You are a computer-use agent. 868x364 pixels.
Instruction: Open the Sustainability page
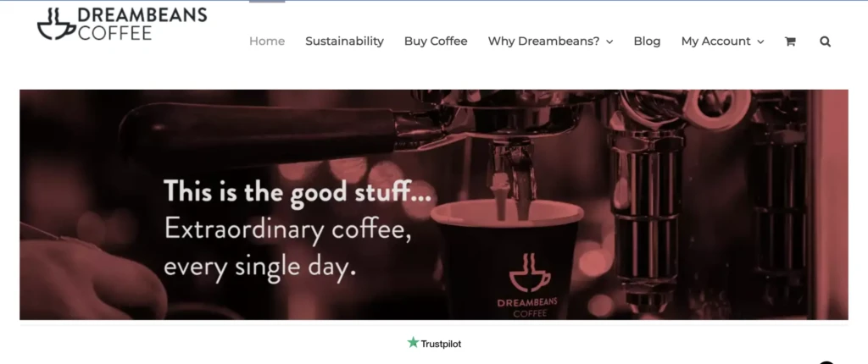coord(344,41)
